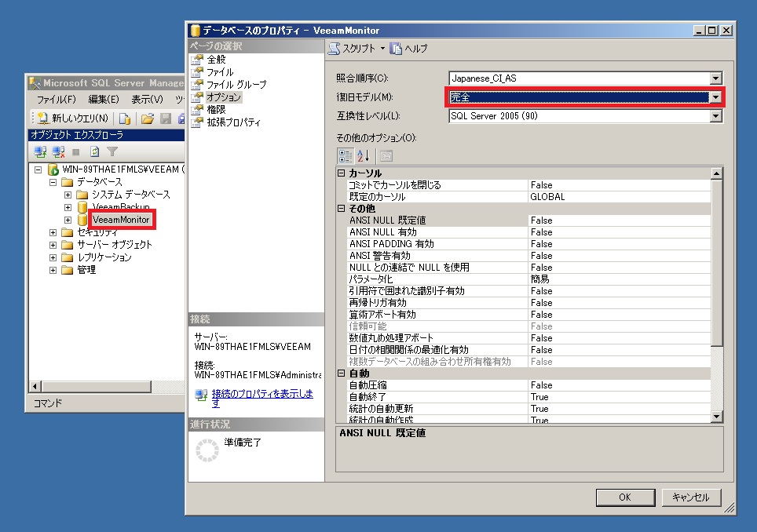757x532 pixels.
Task: Select the ANSI PADDING 有効 row
Action: [x=529, y=244]
